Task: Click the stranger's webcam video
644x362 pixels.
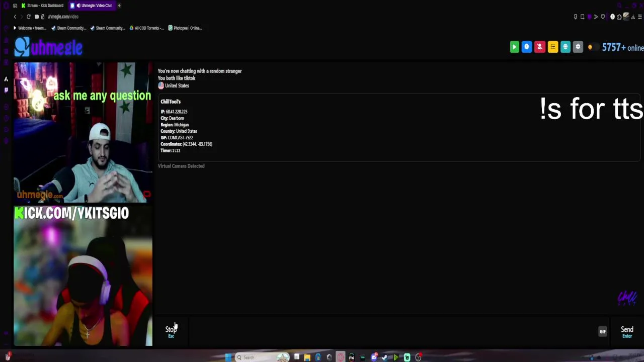Action: click(83, 133)
